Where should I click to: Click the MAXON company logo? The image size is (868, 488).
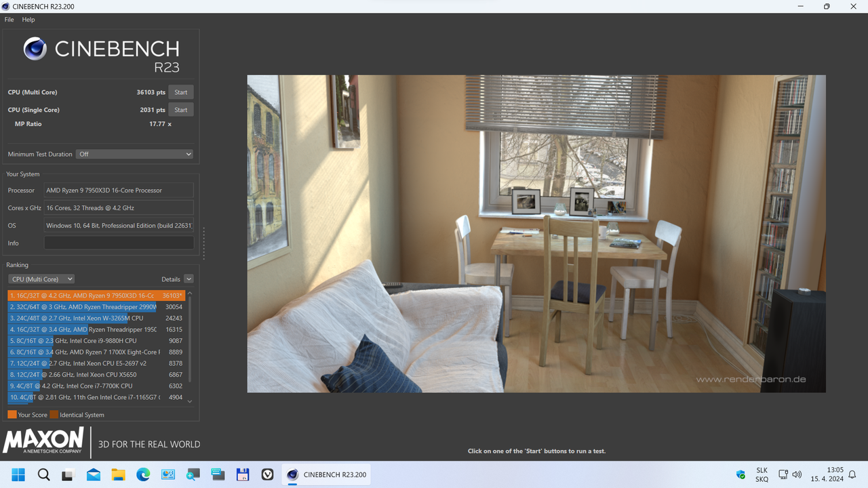coord(42,442)
